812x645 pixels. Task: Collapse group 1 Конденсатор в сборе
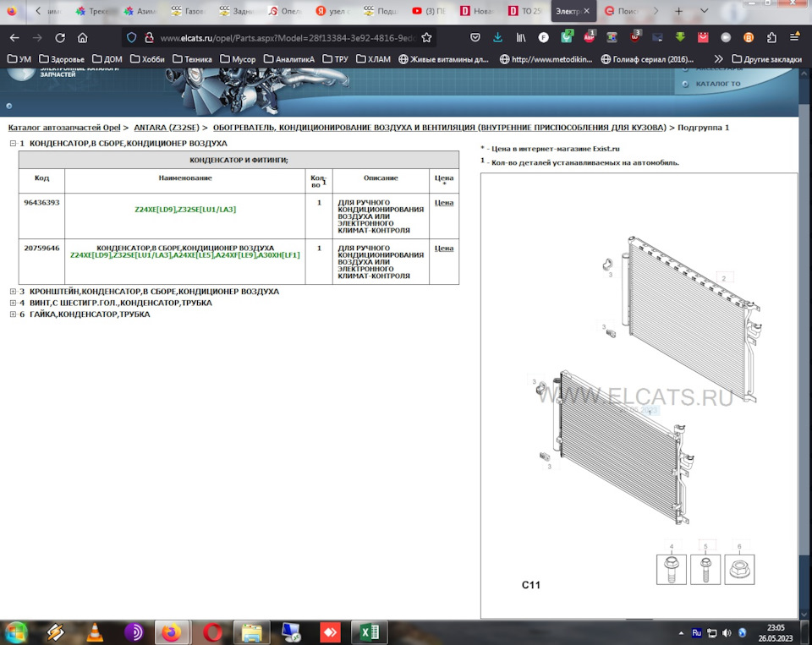pyautogui.click(x=13, y=144)
